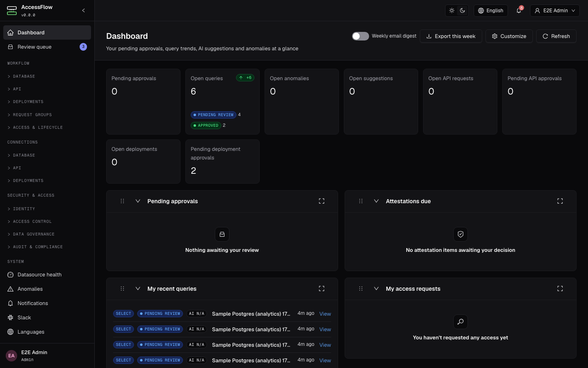Expand Workflow Deployments section

(x=47, y=102)
